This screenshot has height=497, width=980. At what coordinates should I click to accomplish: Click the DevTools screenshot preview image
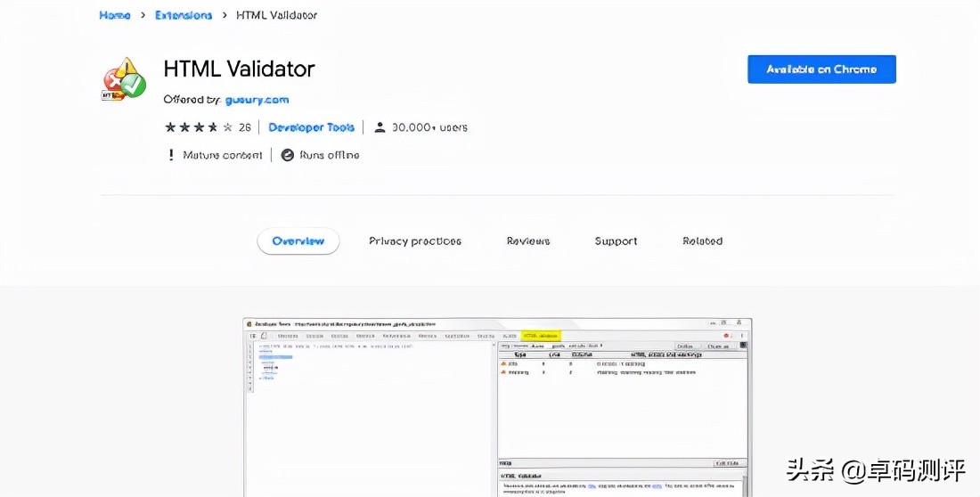click(497, 407)
